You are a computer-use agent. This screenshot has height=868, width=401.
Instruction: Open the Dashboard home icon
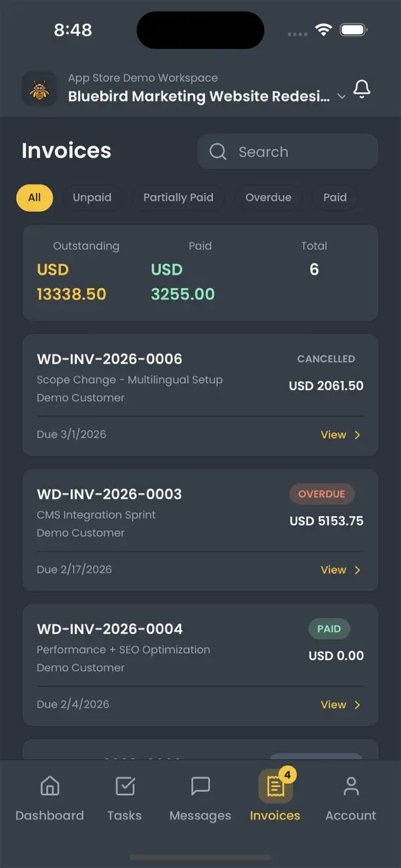pyautogui.click(x=49, y=787)
